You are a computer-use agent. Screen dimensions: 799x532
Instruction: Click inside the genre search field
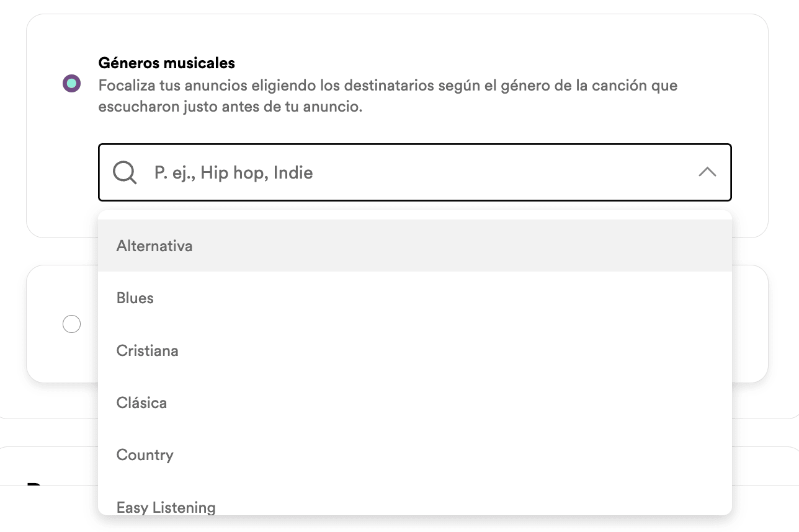click(x=372, y=172)
